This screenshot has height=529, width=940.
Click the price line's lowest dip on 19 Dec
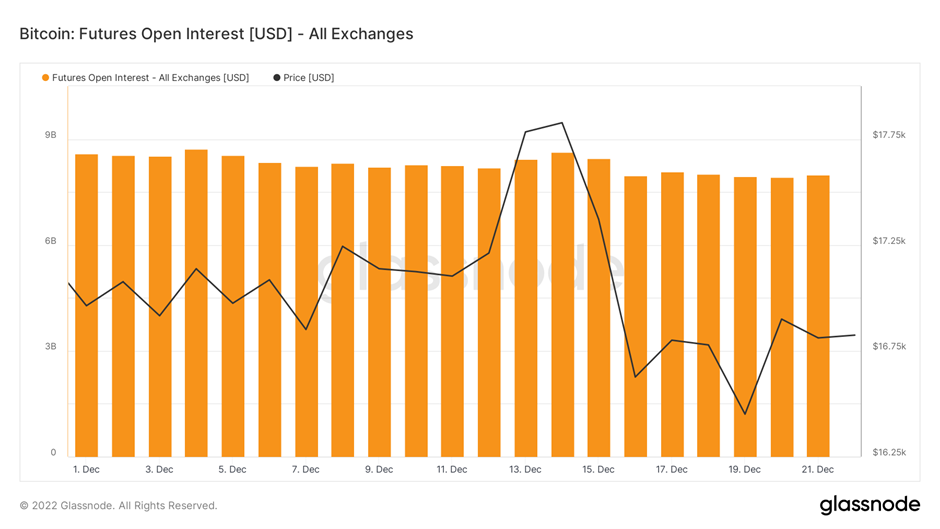(x=745, y=414)
